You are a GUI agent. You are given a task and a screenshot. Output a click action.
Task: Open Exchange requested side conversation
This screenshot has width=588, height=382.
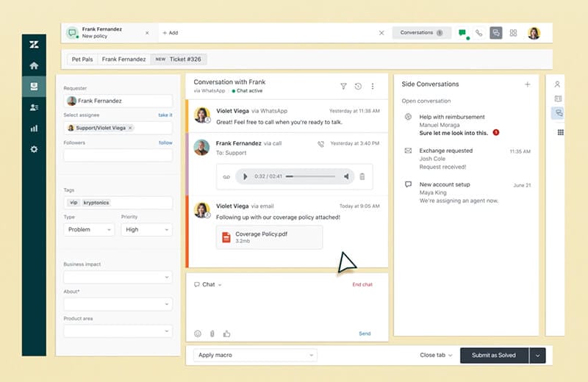[466, 159]
